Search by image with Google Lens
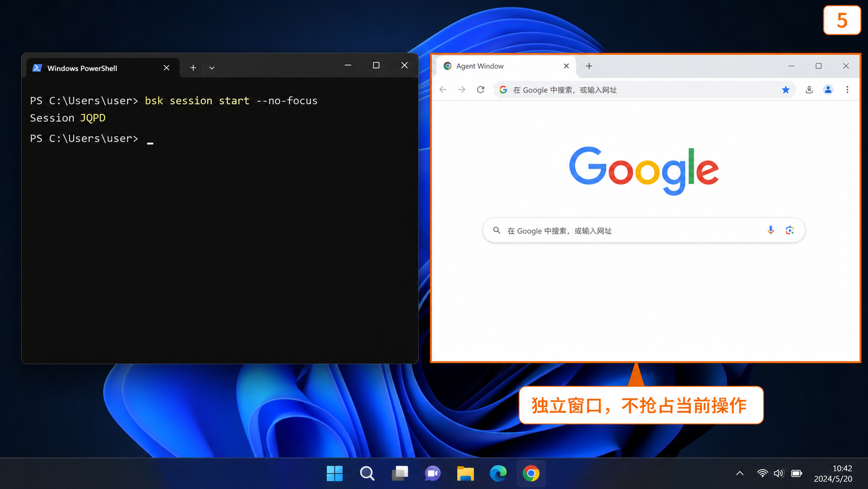Viewport: 868px width, 489px height. (790, 230)
